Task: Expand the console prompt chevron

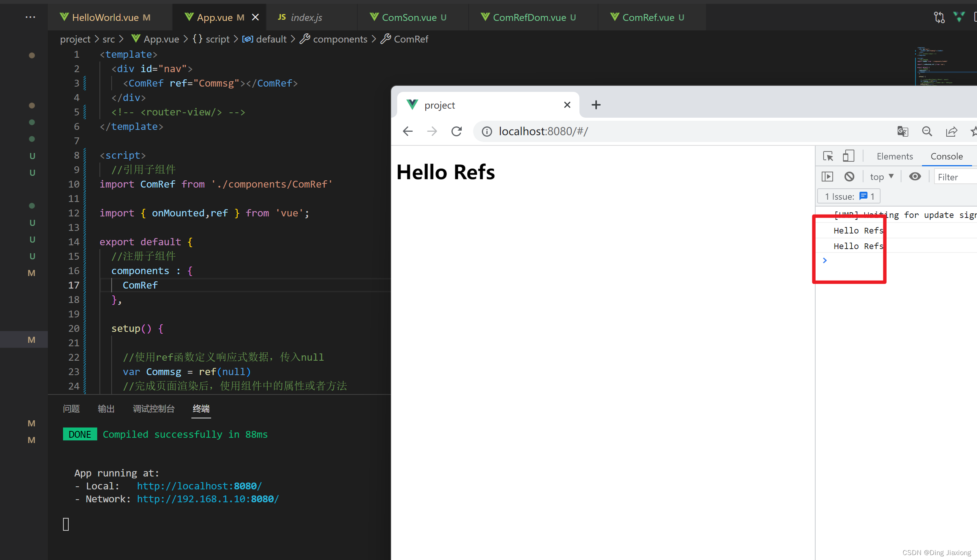Action: point(825,260)
